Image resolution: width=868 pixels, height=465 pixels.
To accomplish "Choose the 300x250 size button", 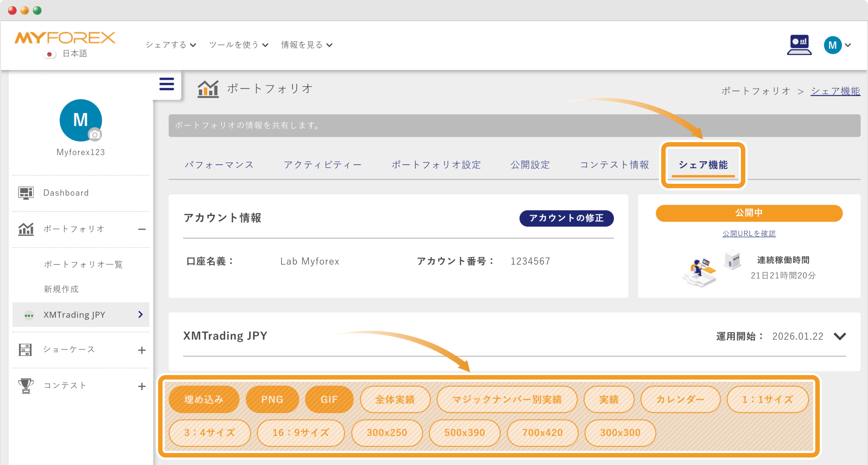I will [x=387, y=433].
